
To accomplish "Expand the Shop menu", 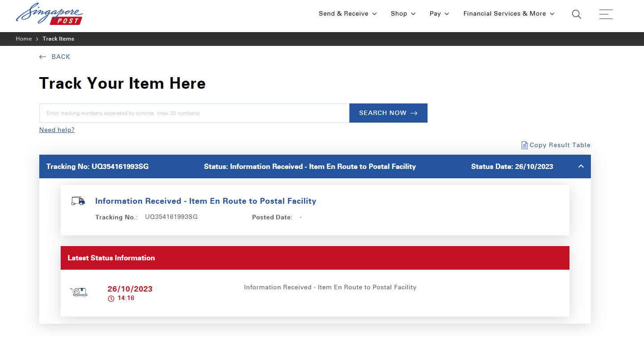I will coord(403,14).
